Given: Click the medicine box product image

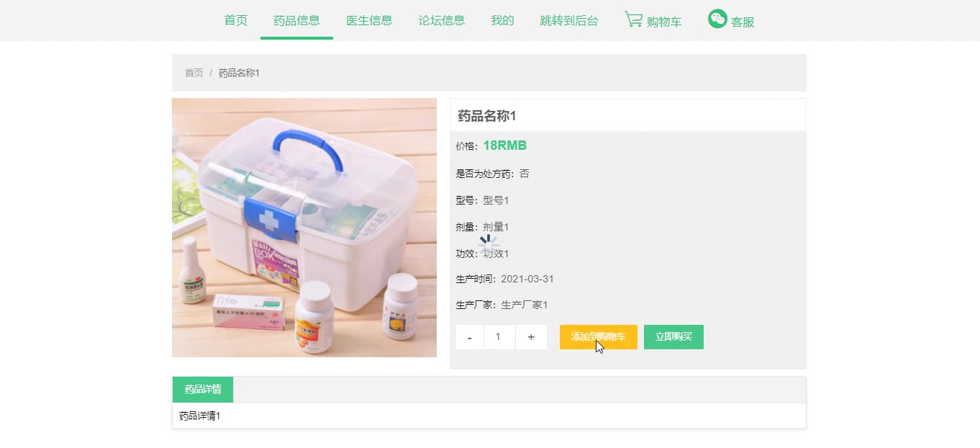Looking at the screenshot, I should pyautogui.click(x=304, y=228).
